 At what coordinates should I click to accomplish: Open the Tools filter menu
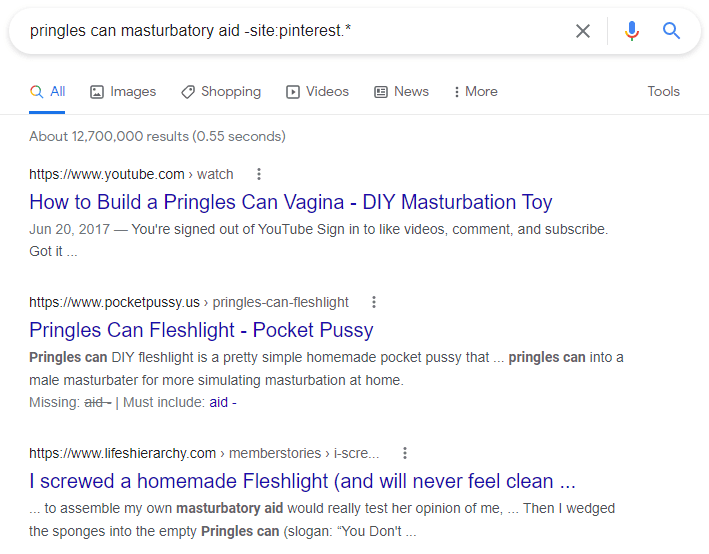[663, 92]
